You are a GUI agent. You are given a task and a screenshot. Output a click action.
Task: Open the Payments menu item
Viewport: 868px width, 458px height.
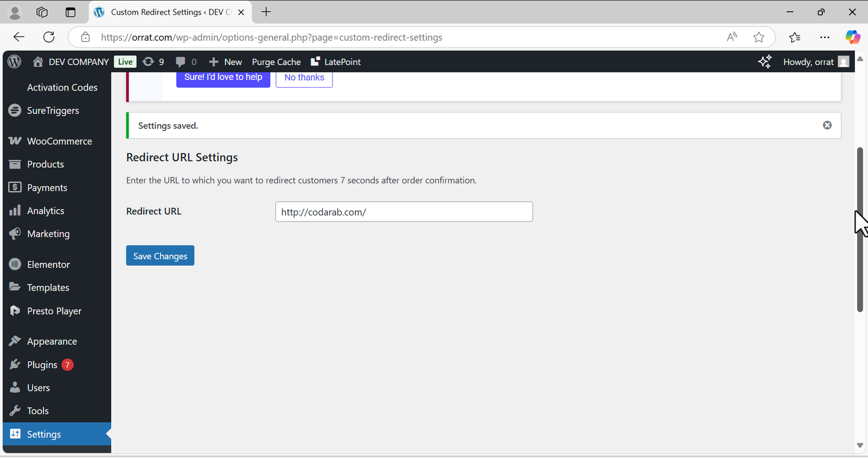[57, 188]
